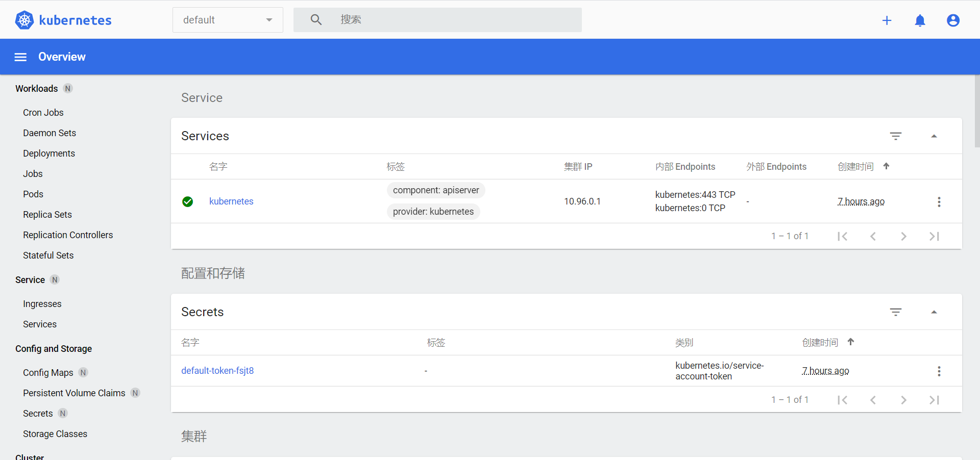Click the Secrets creation time sort arrow
The image size is (980, 460).
pyautogui.click(x=850, y=342)
